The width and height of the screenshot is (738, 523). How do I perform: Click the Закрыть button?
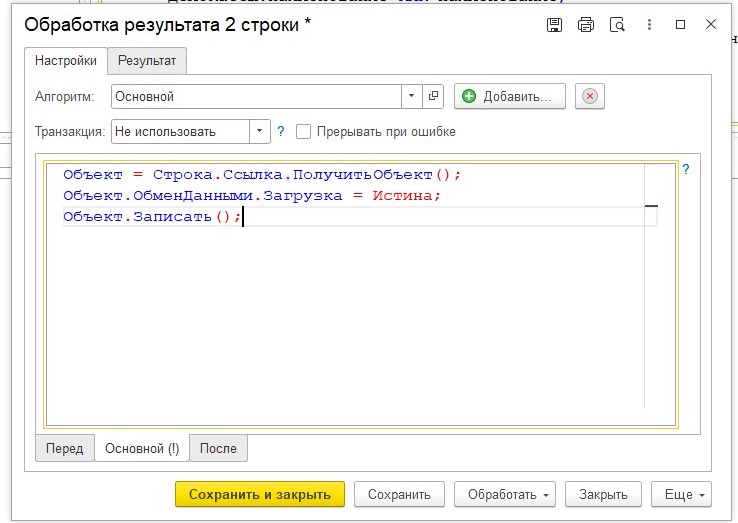[603, 494]
